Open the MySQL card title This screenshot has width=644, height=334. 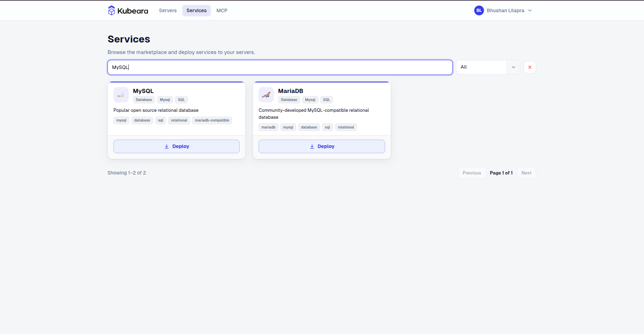[x=143, y=91]
